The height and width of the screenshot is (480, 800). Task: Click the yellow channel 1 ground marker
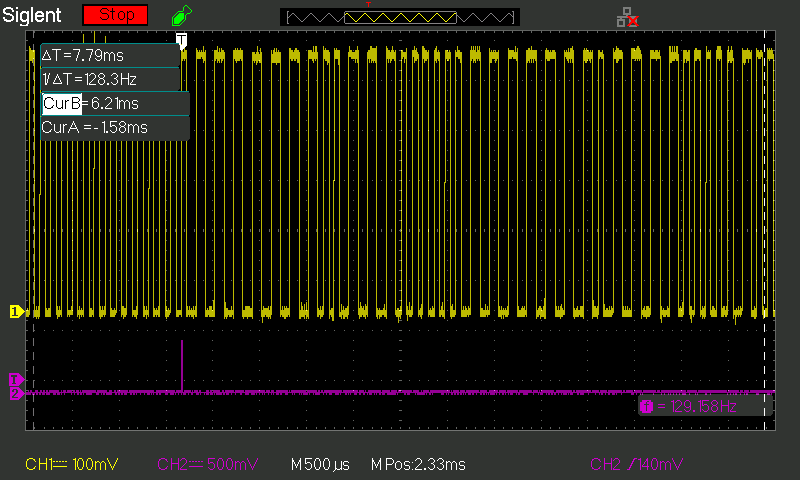click(x=15, y=312)
